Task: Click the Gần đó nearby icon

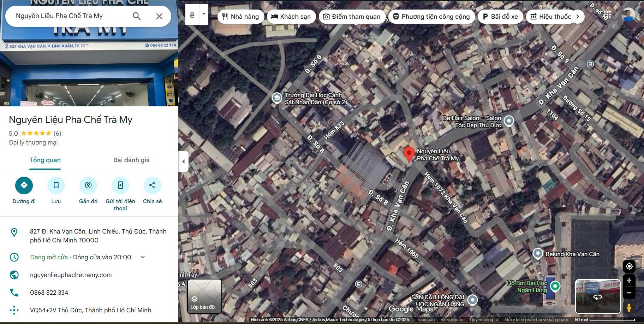Action: click(x=88, y=185)
